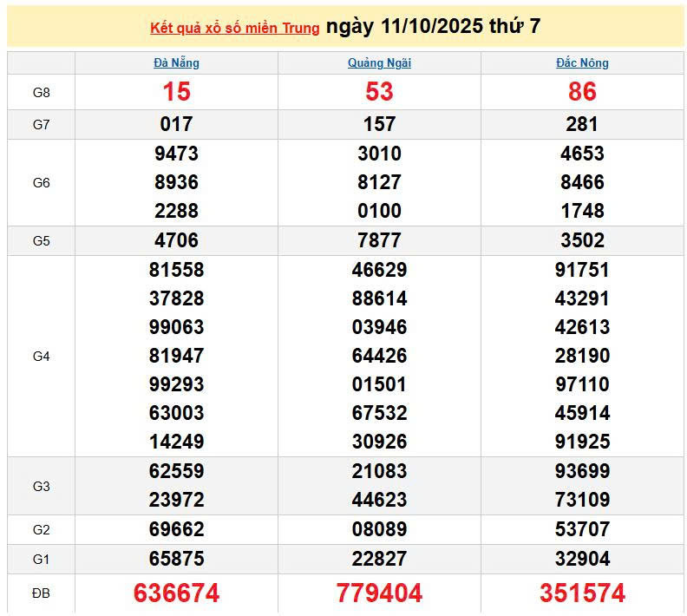Image resolution: width=687 pixels, height=616 pixels.
Task: Click the G1 number 65875
Action: click(x=176, y=558)
